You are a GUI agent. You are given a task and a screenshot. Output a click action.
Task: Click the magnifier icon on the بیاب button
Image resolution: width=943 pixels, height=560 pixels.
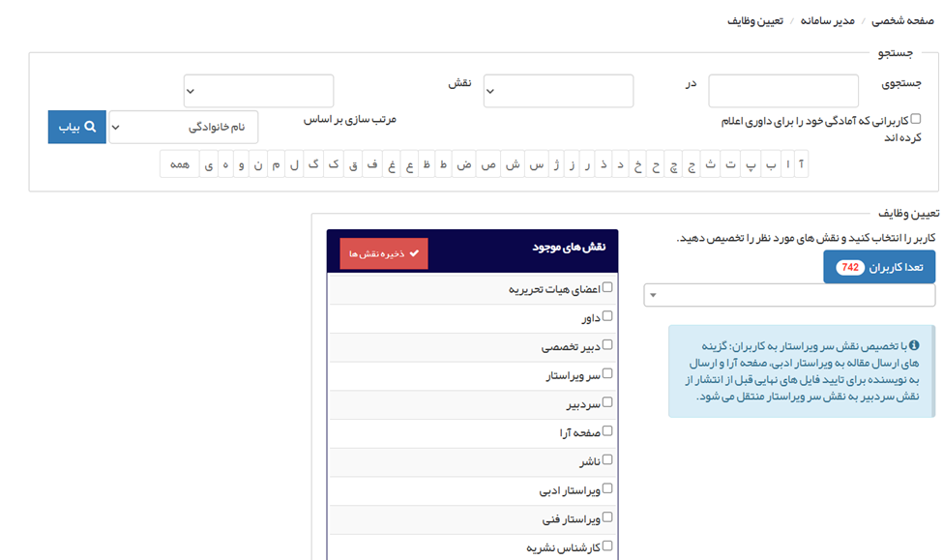pyautogui.click(x=90, y=127)
